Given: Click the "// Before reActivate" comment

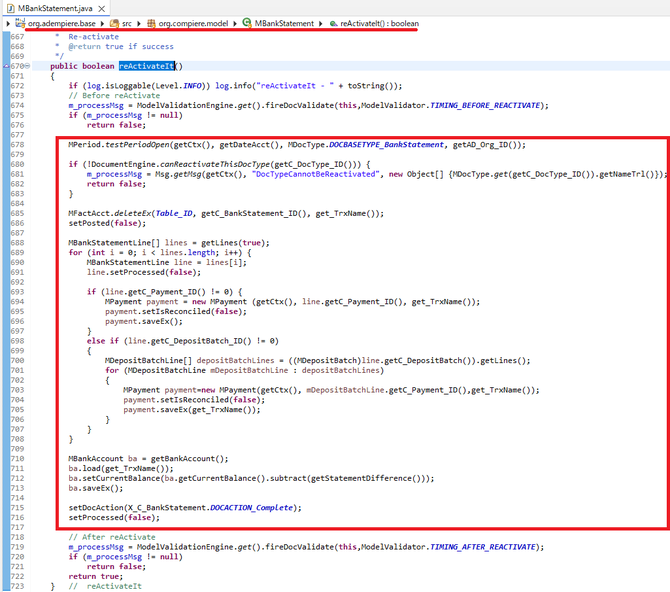Looking at the screenshot, I should [x=114, y=95].
